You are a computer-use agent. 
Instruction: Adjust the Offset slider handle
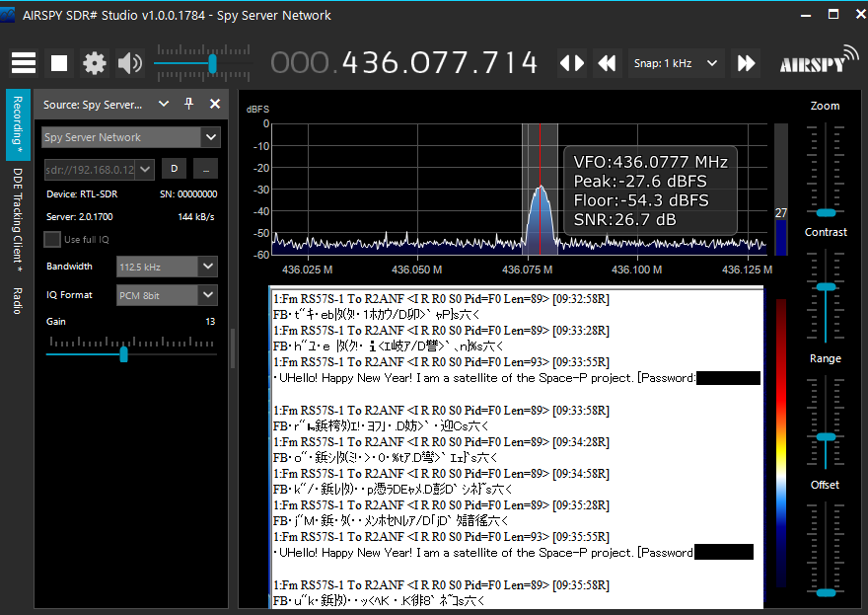click(x=826, y=593)
